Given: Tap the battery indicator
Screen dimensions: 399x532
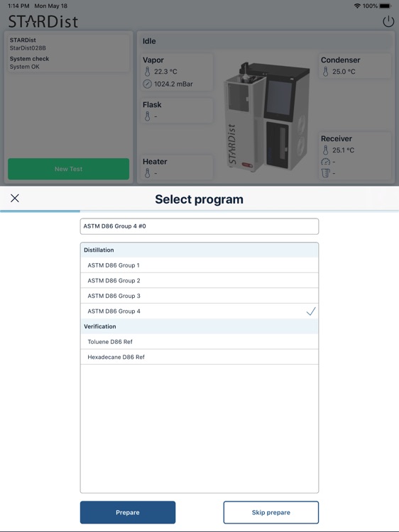Looking at the screenshot, I should pyautogui.click(x=386, y=6).
